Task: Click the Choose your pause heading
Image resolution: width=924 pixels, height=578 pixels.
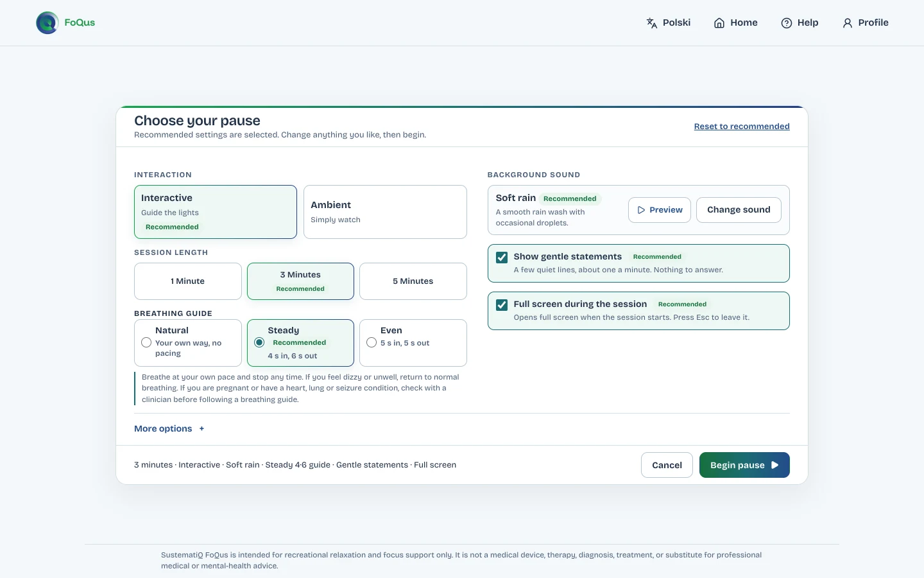Action: (x=197, y=121)
